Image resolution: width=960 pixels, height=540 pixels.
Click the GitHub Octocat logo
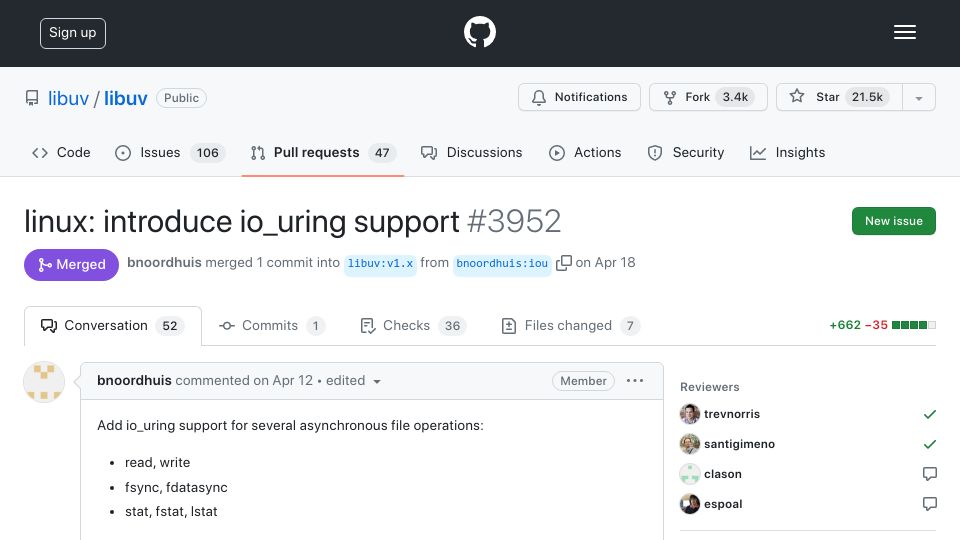479,32
